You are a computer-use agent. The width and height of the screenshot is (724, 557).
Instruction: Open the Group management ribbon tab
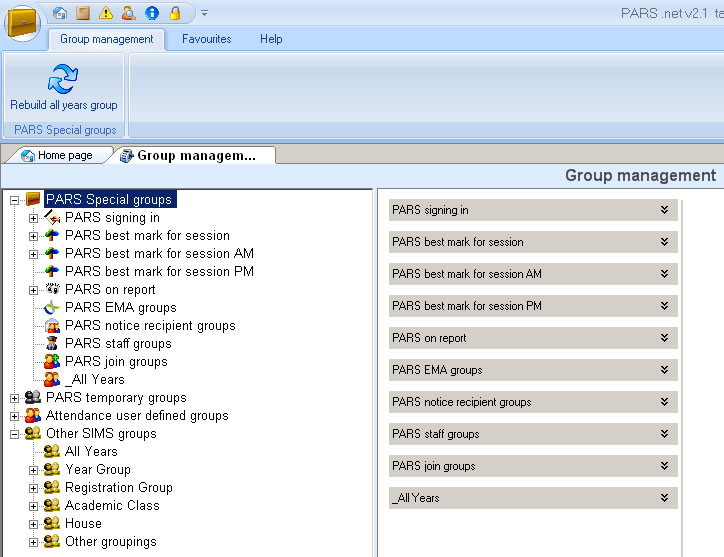click(107, 39)
